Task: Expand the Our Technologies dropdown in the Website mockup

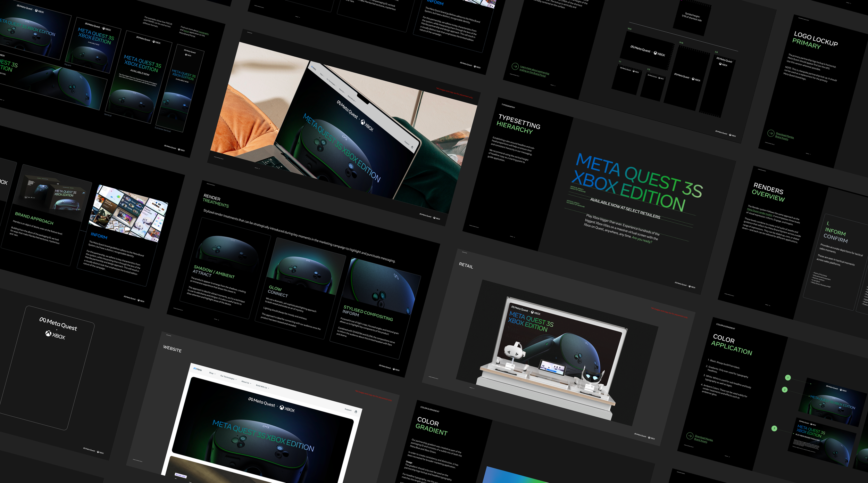Action: (228, 377)
